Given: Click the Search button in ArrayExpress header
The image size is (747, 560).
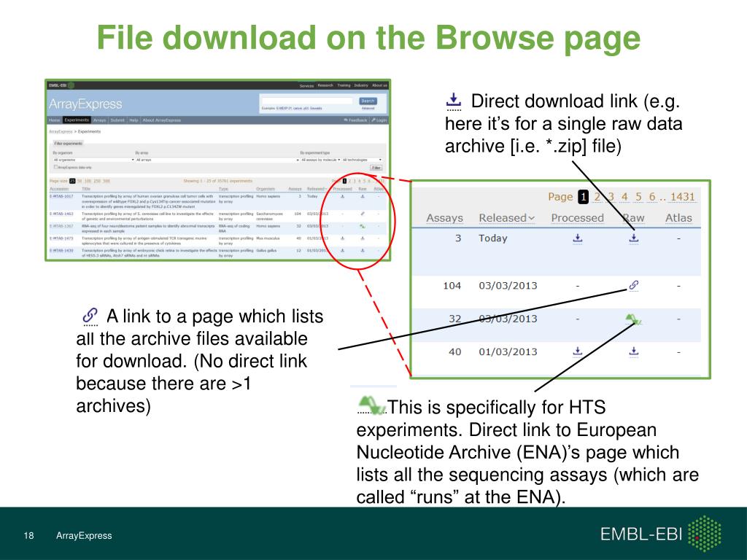Looking at the screenshot, I should click(x=368, y=101).
